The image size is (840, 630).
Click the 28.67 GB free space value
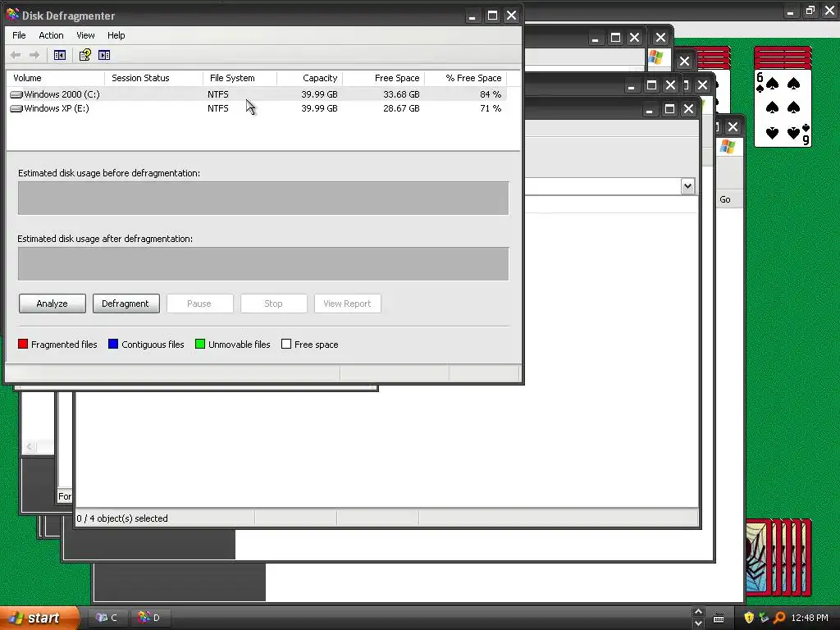point(401,108)
